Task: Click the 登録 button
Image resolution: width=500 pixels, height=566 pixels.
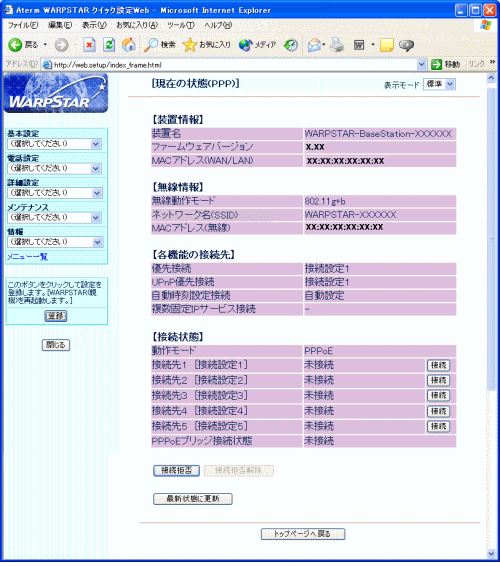Action: (x=56, y=316)
